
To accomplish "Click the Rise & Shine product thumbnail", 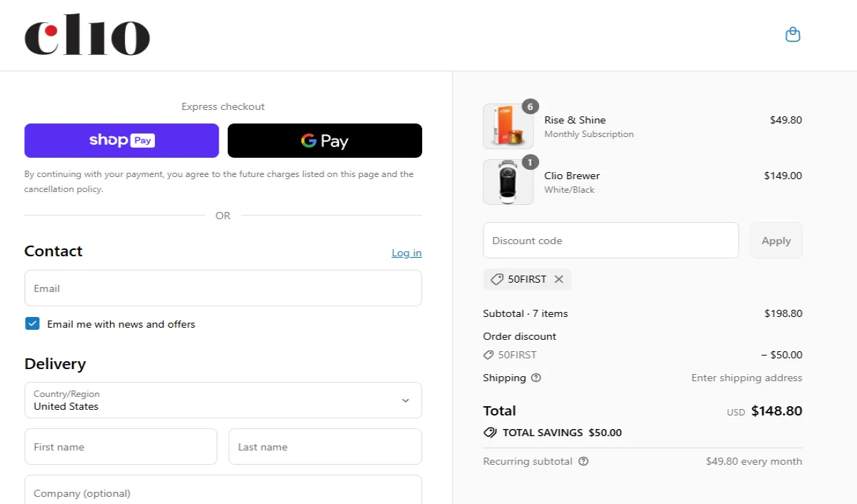I will pos(508,126).
